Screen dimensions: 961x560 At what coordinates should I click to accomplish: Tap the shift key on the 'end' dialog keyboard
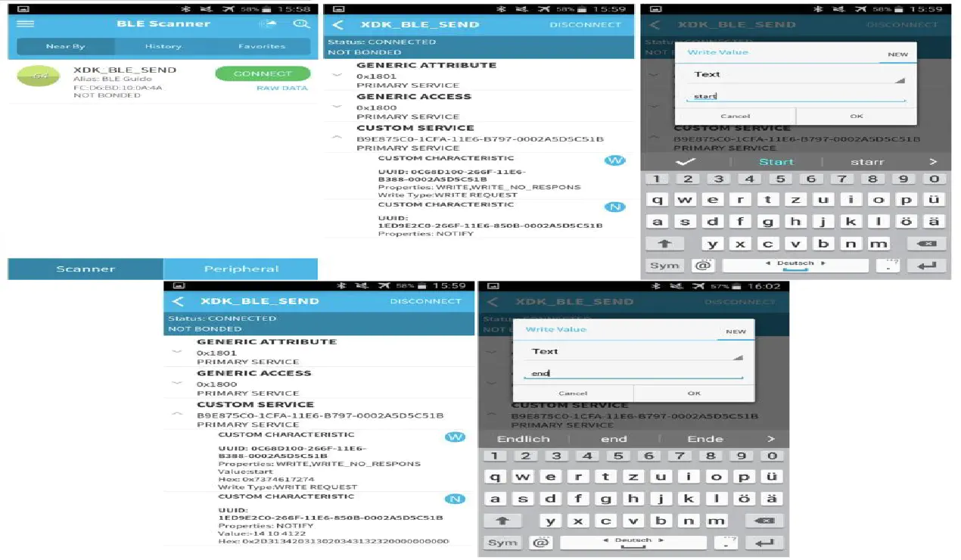pyautogui.click(x=502, y=521)
